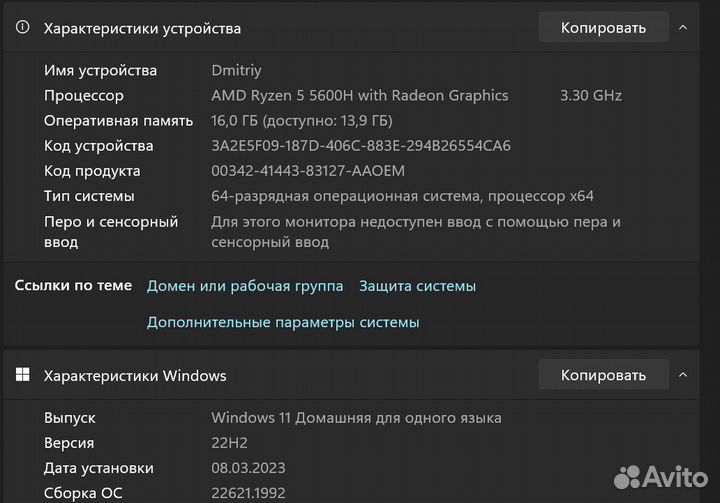Click the Характеристики Windows header title
Image resolution: width=720 pixels, height=503 pixels.
[135, 376]
